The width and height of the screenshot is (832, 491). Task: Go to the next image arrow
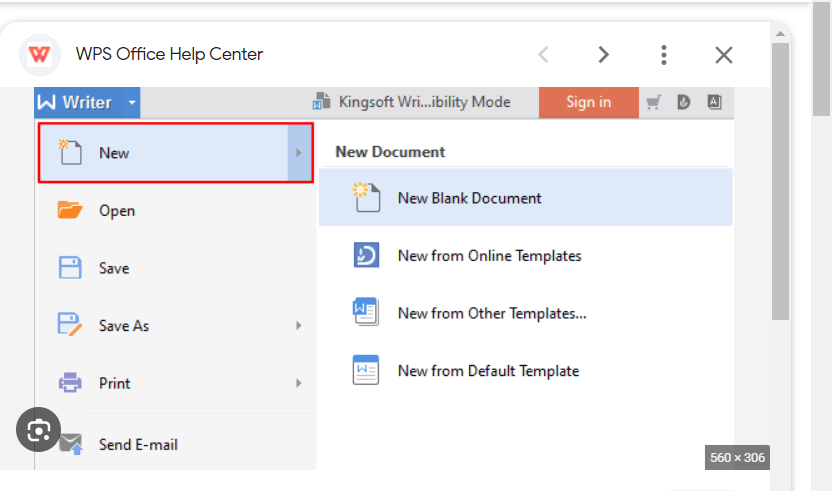click(x=603, y=55)
